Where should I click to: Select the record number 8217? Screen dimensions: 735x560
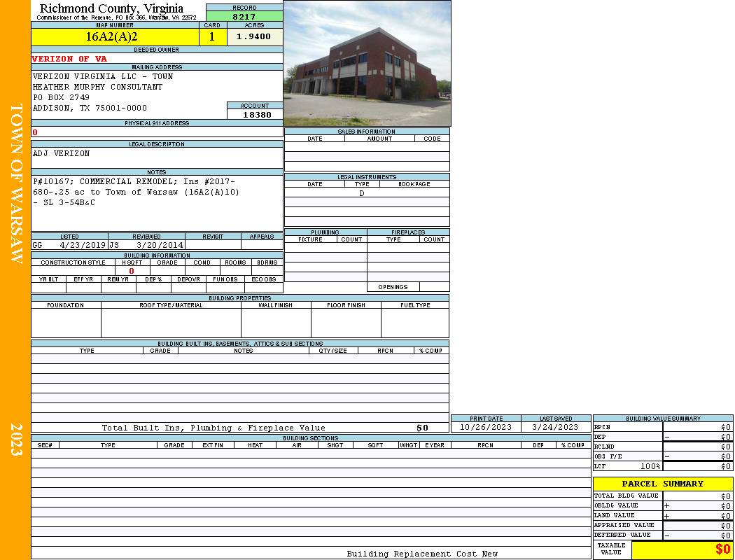click(244, 16)
